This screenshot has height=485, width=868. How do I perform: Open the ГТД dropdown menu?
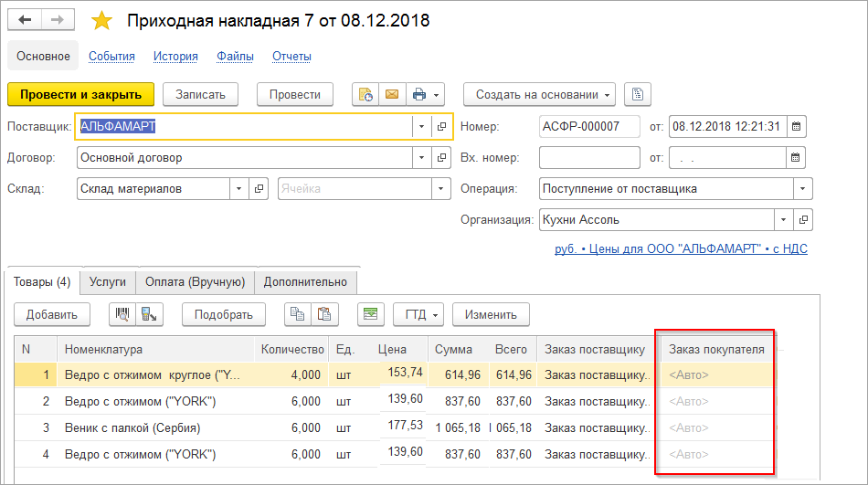(x=419, y=314)
